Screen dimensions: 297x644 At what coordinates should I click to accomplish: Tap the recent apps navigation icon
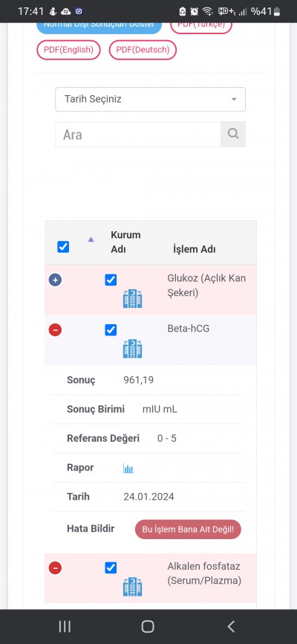pyautogui.click(x=65, y=626)
